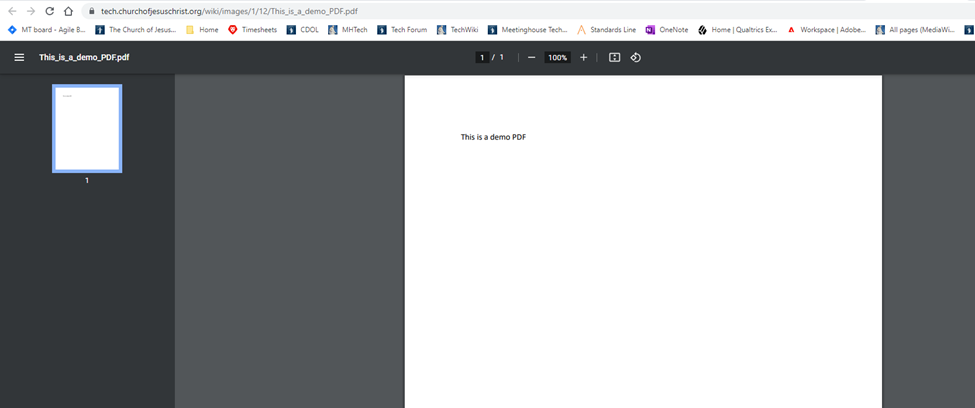Reload the page in the browser
Screen dimensions: 975x408
49,11
